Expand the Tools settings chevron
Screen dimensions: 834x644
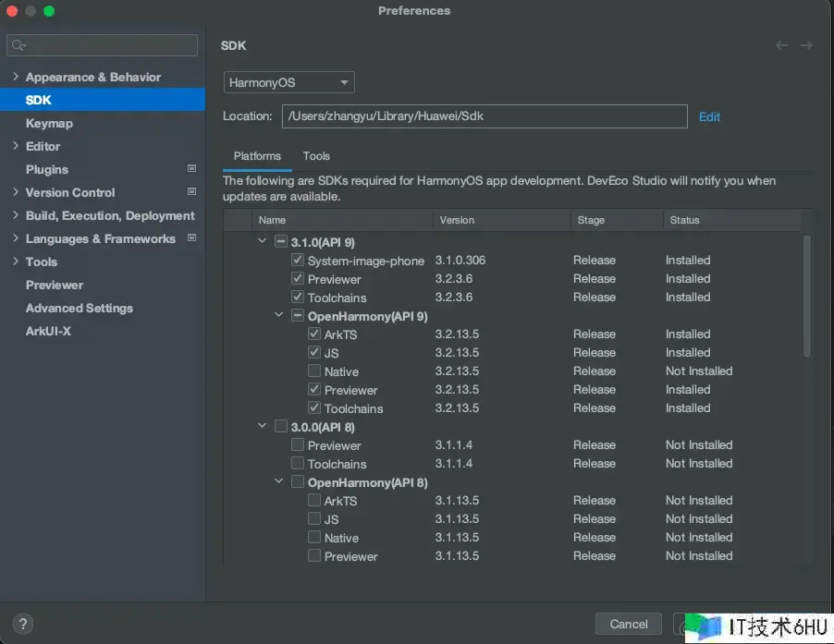click(16, 261)
